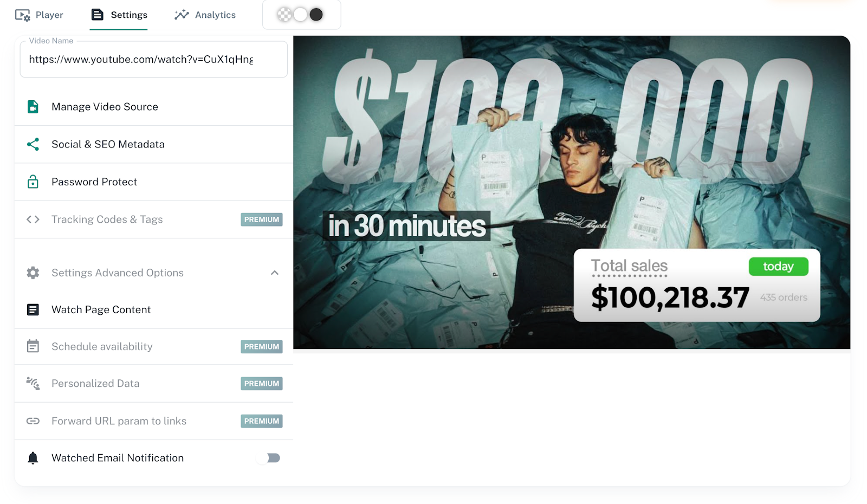Click the gear icon for Settings Advanced Options
This screenshot has height=504, width=867.
(x=33, y=273)
